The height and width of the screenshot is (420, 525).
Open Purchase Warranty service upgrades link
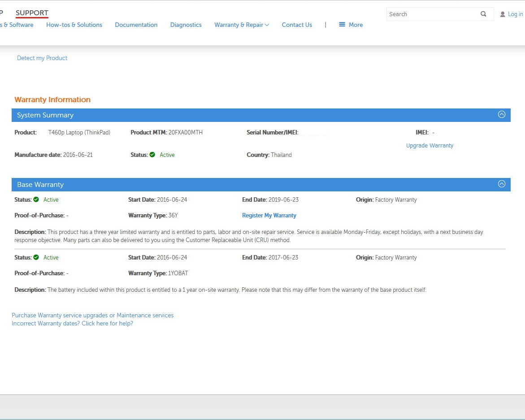[x=93, y=315]
